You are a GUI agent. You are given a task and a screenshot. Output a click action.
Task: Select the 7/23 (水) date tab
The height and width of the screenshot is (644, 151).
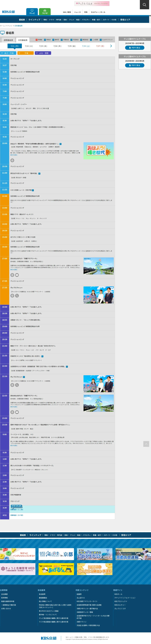click(x=43, y=46)
